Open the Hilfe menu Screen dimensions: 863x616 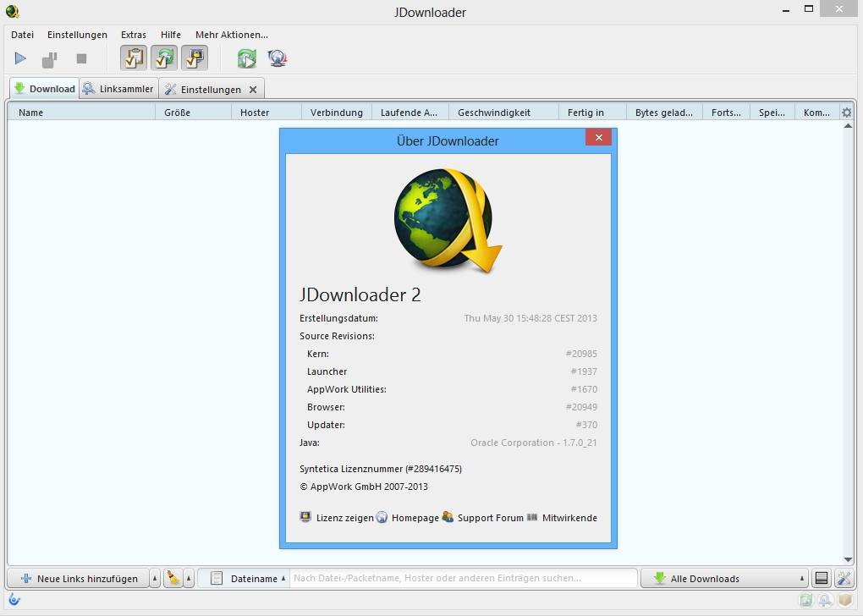pos(171,35)
